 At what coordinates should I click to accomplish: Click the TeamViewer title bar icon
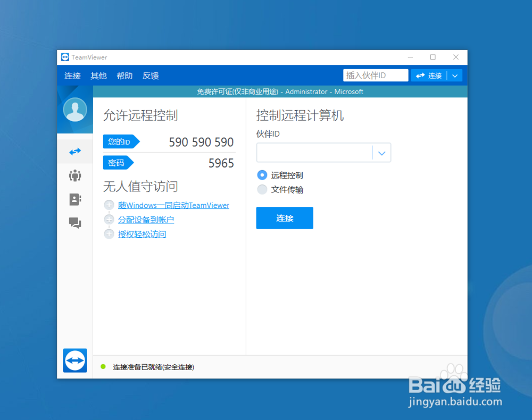[65, 57]
